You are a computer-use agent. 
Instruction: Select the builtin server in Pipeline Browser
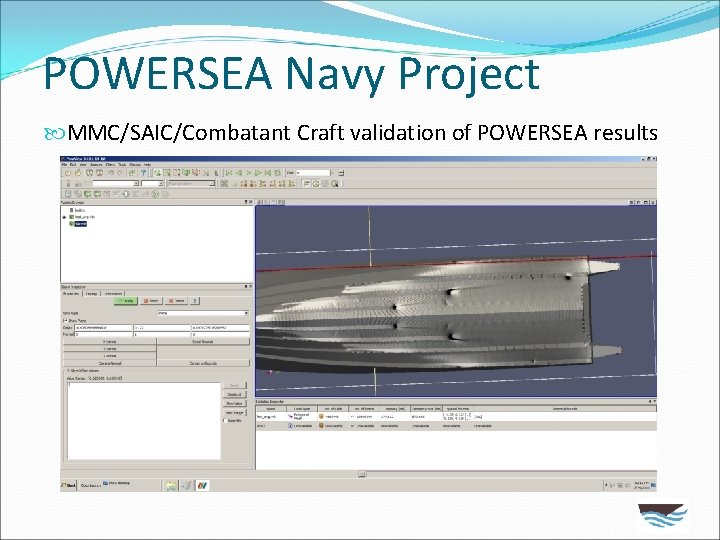(x=77, y=210)
